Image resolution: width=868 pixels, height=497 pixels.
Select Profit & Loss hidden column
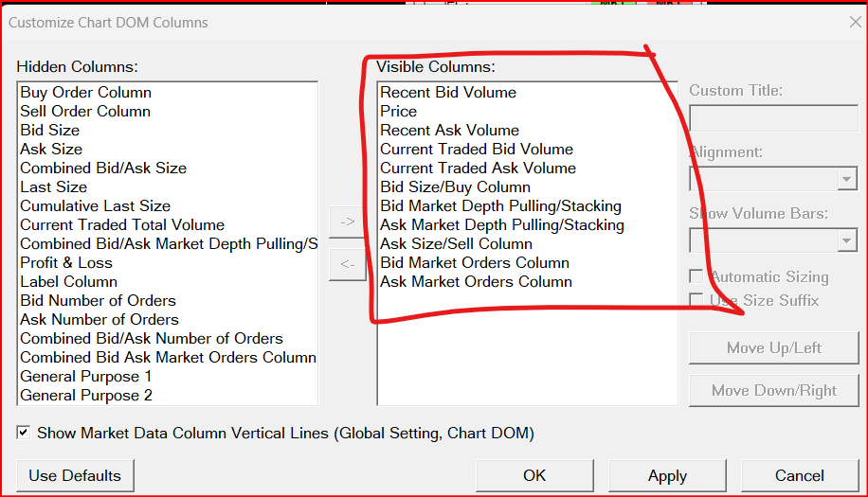click(x=66, y=262)
